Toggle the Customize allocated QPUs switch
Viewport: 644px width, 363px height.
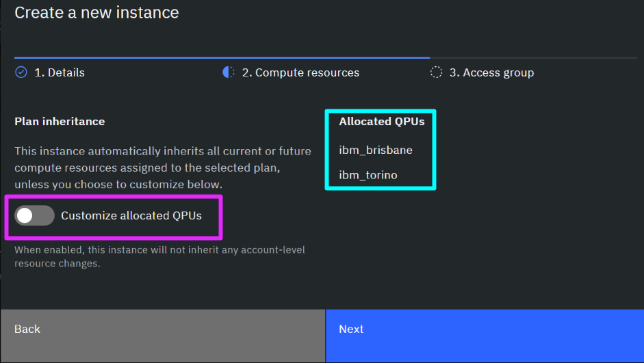click(34, 216)
